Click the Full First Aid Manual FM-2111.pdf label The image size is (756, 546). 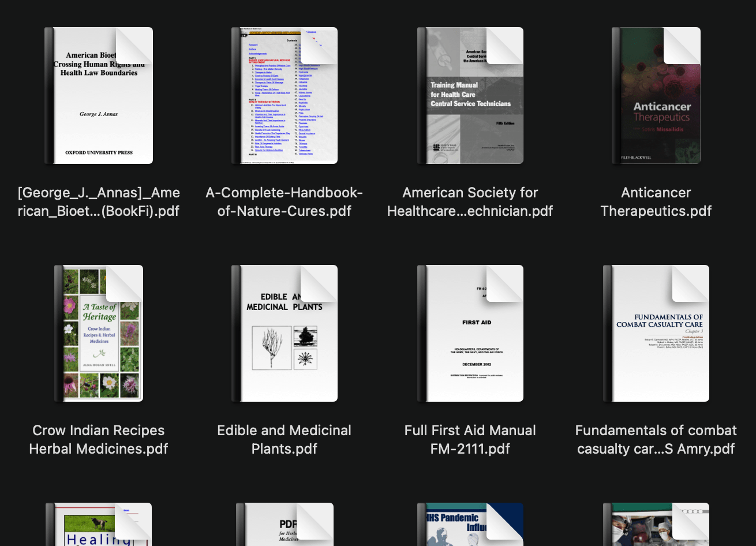click(x=470, y=439)
